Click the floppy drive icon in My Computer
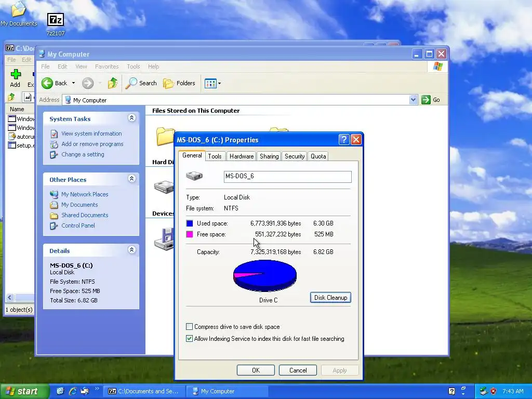The width and height of the screenshot is (532, 399). [165, 239]
